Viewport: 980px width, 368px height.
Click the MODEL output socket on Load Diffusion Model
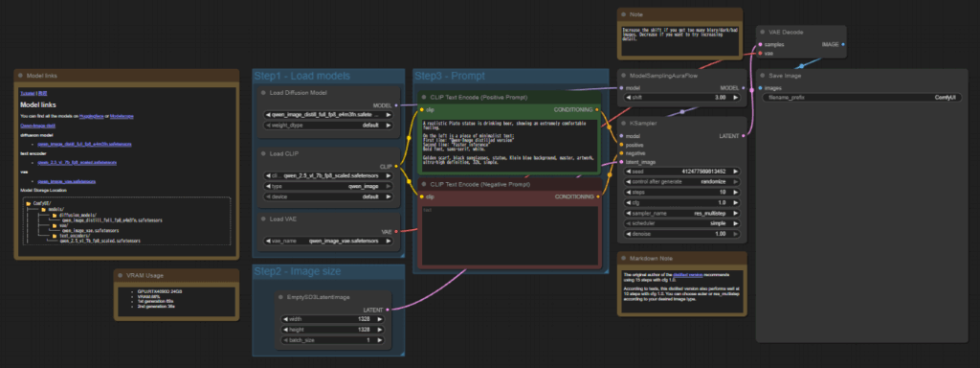click(396, 105)
